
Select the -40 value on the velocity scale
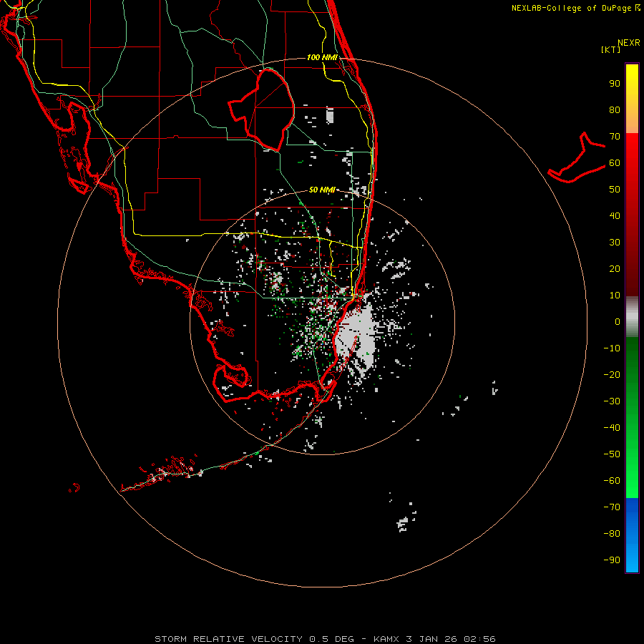612,428
